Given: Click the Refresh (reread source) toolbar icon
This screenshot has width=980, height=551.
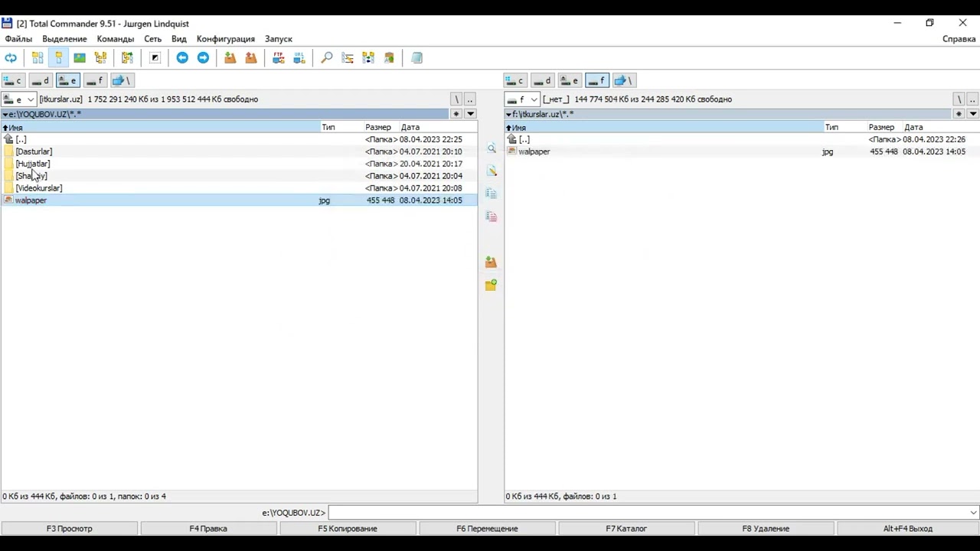Looking at the screenshot, I should pyautogui.click(x=11, y=58).
